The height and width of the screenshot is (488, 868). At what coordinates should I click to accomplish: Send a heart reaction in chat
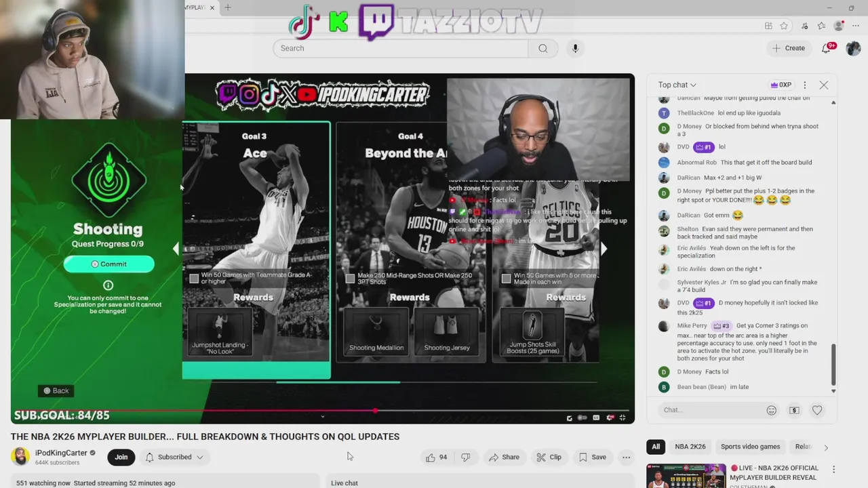(817, 410)
